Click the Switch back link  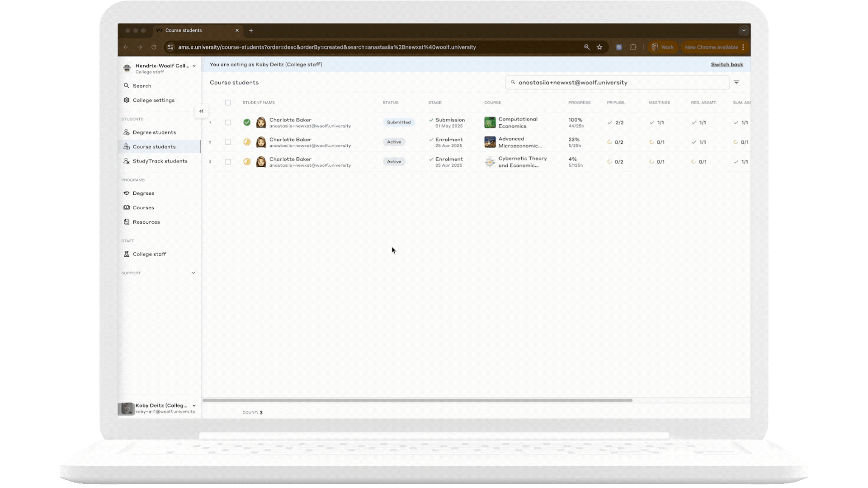[x=726, y=65]
